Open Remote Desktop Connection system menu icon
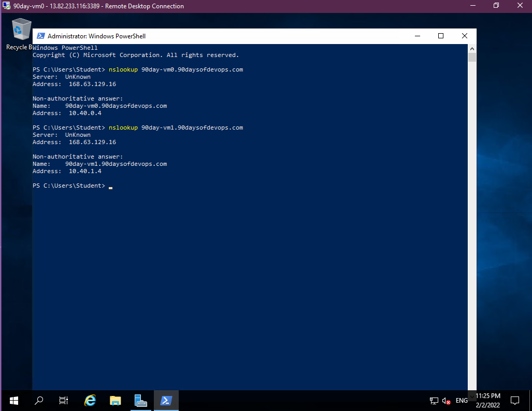 6,6
